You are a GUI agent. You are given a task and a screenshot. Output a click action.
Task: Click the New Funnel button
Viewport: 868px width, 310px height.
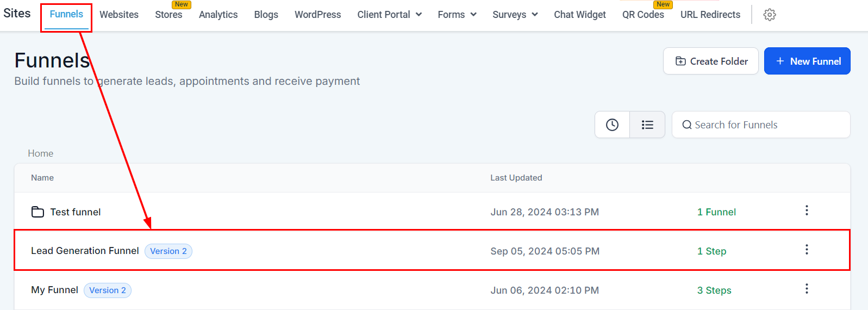tap(807, 61)
